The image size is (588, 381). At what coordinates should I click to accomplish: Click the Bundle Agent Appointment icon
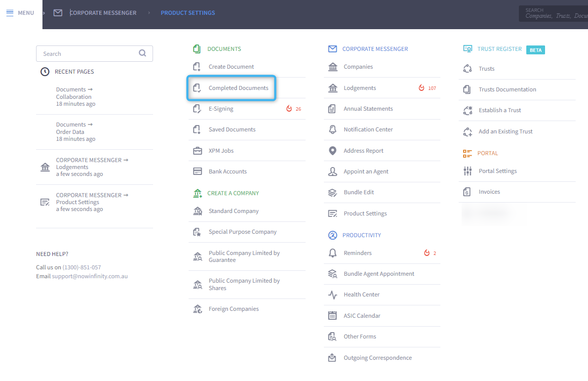pos(333,274)
